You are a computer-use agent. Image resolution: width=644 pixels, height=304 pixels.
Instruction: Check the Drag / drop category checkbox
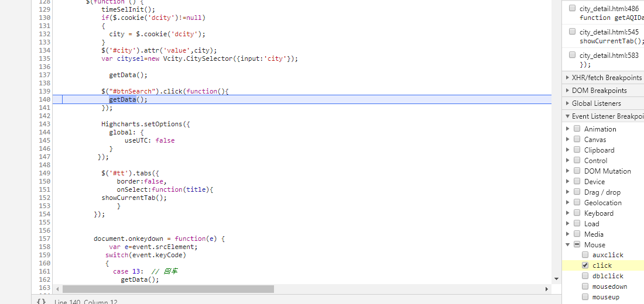(577, 192)
